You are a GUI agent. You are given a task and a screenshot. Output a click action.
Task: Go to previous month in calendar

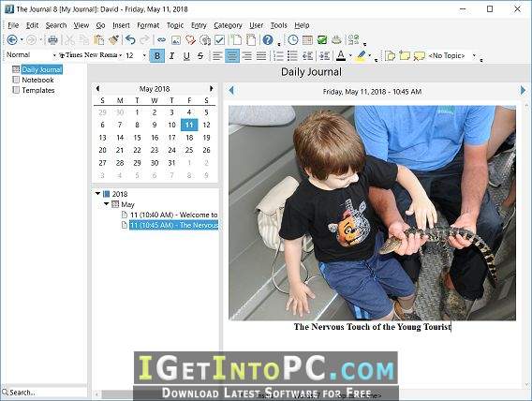coord(97,89)
